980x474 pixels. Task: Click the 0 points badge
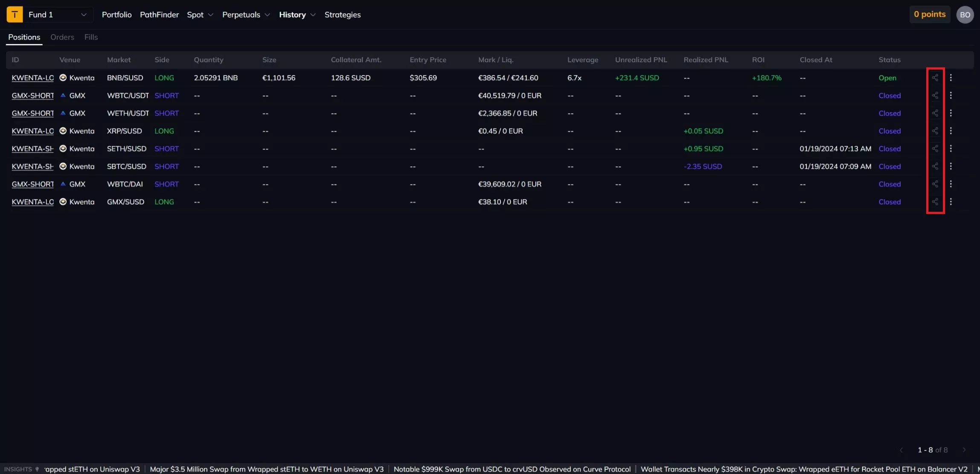[x=930, y=14]
